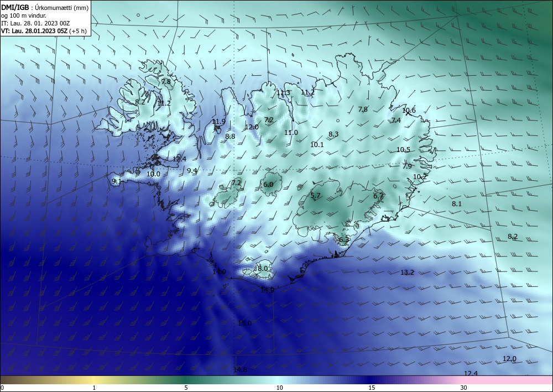Click the map value 8.3
553x392 pixels.
point(333,134)
